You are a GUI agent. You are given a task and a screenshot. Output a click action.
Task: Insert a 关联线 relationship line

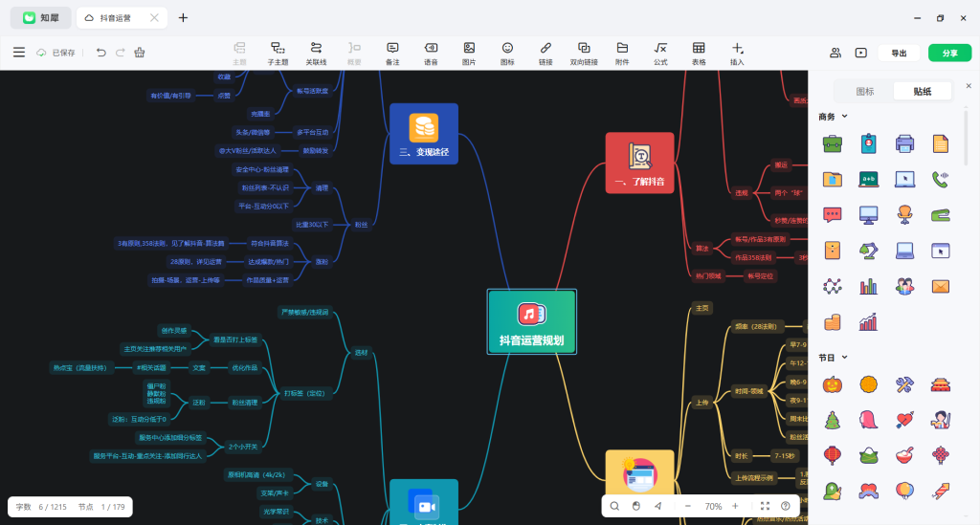(x=316, y=54)
